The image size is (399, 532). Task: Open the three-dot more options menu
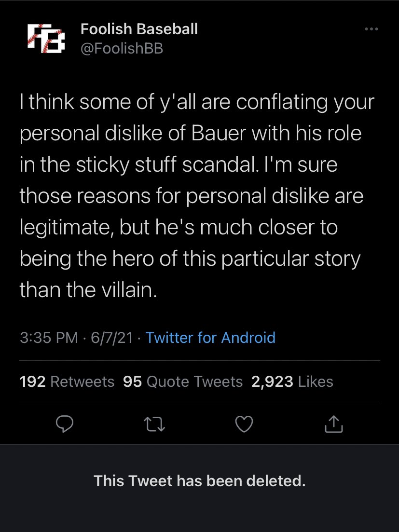click(371, 29)
